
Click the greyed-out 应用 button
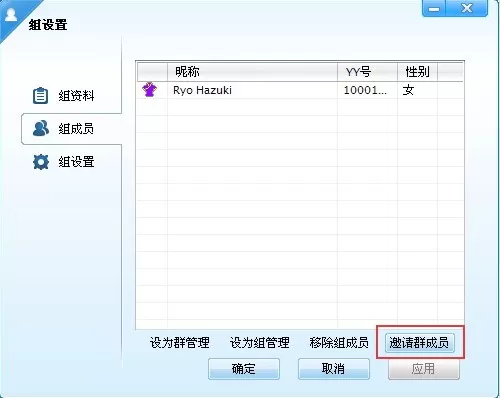click(424, 369)
